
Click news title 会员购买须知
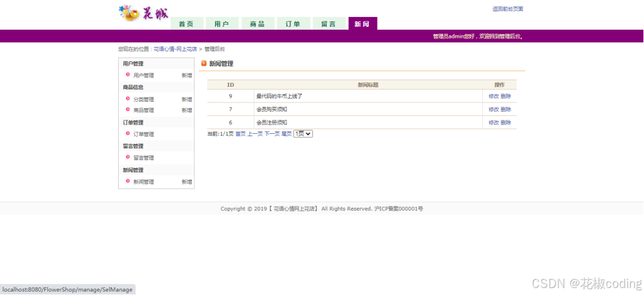pyautogui.click(x=272, y=109)
